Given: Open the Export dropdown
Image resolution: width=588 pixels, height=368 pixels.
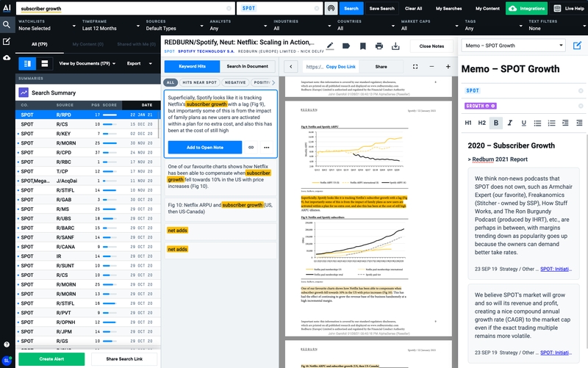Looking at the screenshot, I should 139,64.
